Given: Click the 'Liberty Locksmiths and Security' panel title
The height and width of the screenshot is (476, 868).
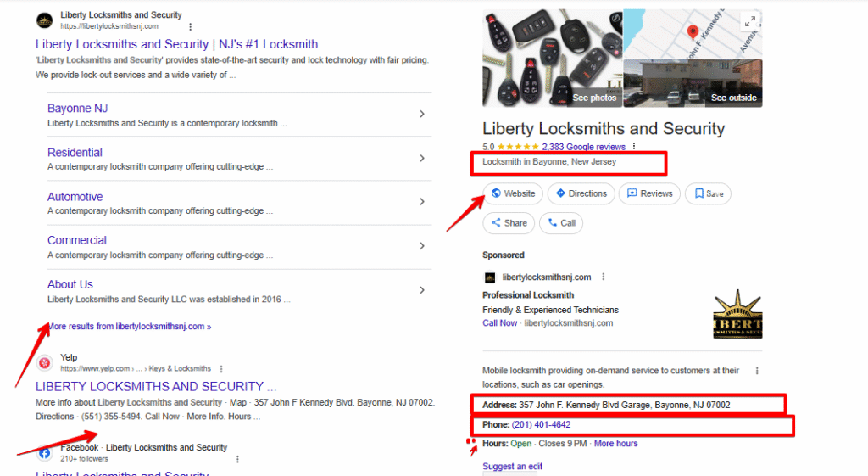Looking at the screenshot, I should tap(604, 129).
